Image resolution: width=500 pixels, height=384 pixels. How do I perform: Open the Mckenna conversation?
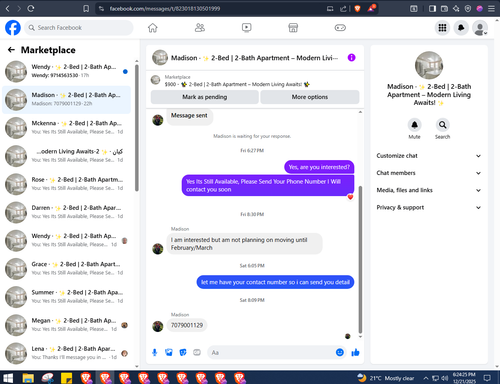pos(67,127)
